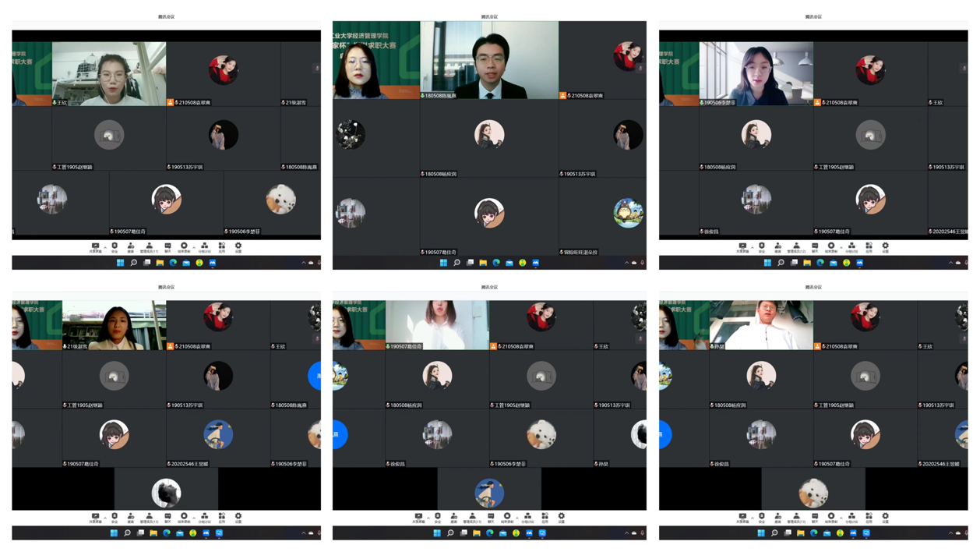Click the 邀请 invite icon
The height and width of the screenshot is (552, 980).
click(131, 246)
